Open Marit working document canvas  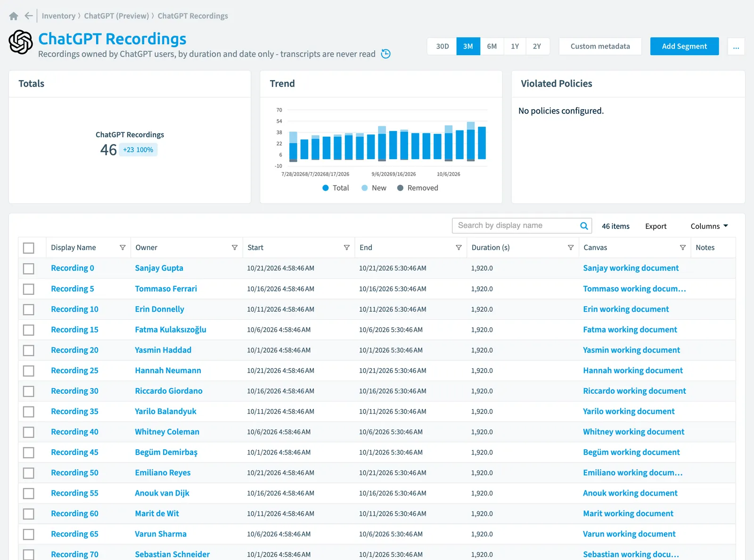pos(628,513)
